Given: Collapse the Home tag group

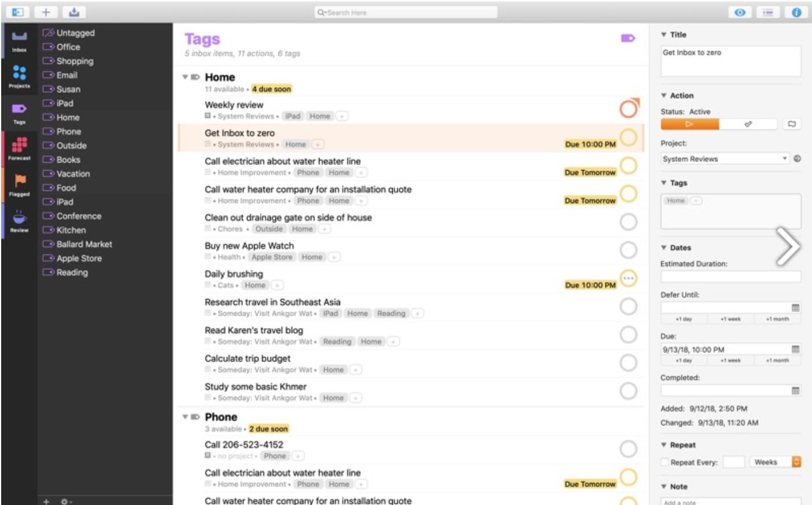Looking at the screenshot, I should [x=185, y=77].
